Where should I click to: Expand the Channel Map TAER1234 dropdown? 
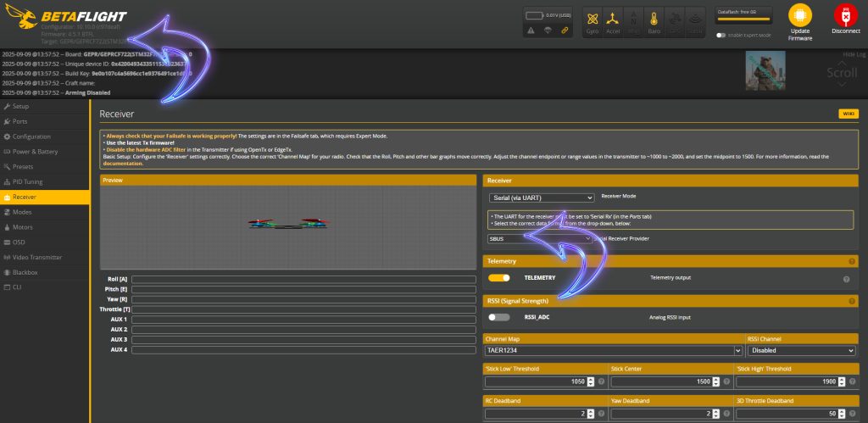coord(613,350)
